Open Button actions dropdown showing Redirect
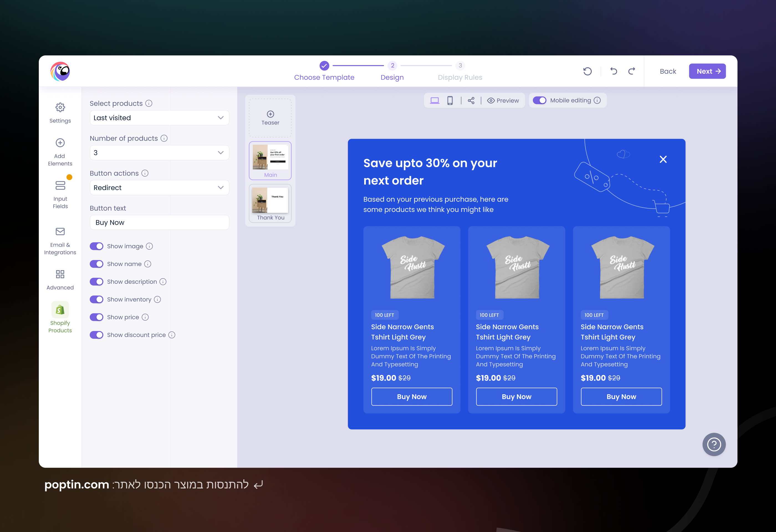This screenshot has height=532, width=776. [159, 188]
